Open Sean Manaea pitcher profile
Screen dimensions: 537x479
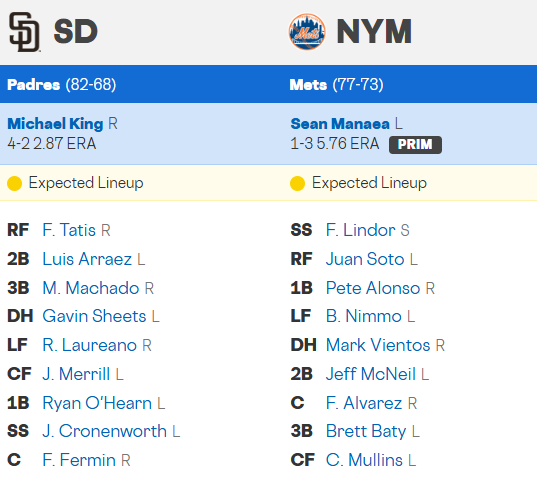click(340, 124)
